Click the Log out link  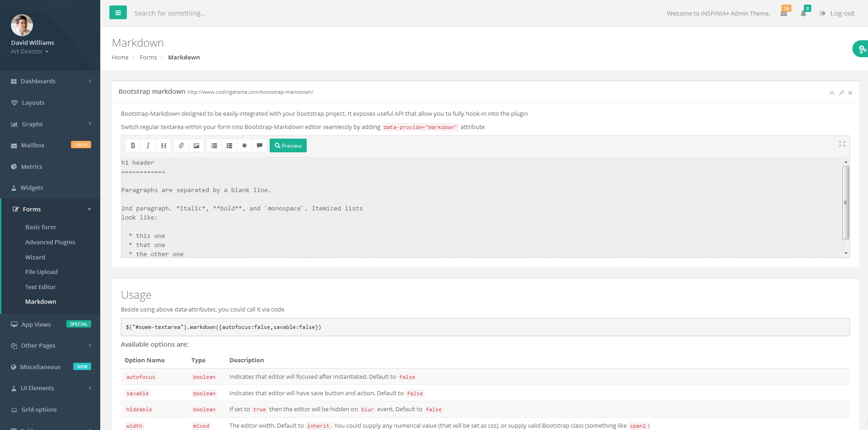837,13
